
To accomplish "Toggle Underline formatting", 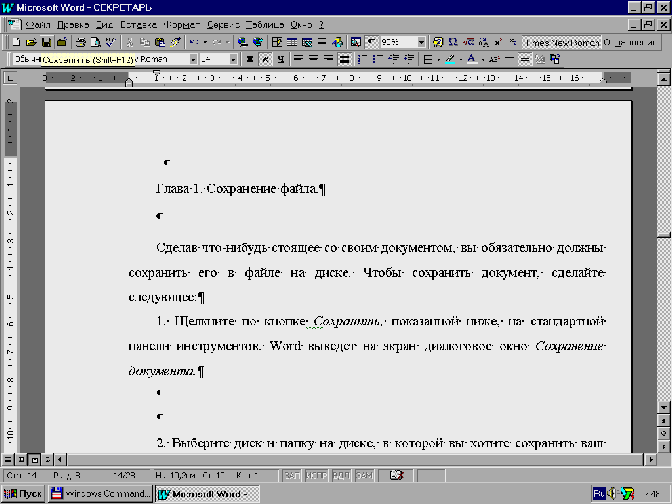I will [x=279, y=59].
